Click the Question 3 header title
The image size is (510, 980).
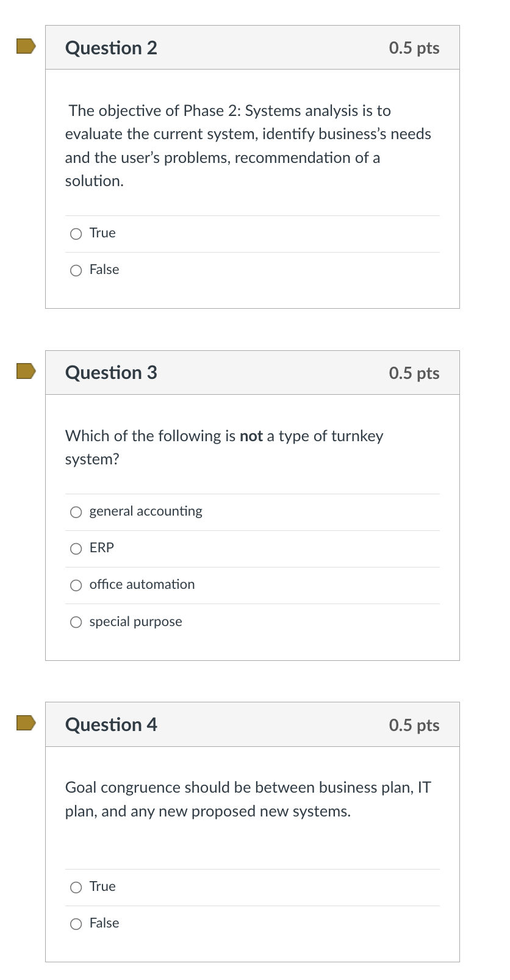pyautogui.click(x=111, y=373)
